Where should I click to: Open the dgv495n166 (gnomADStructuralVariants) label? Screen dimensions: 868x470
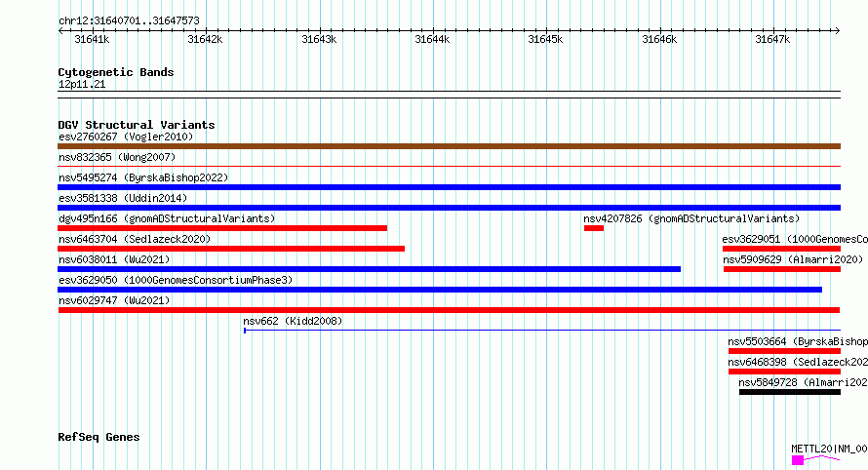point(167,218)
